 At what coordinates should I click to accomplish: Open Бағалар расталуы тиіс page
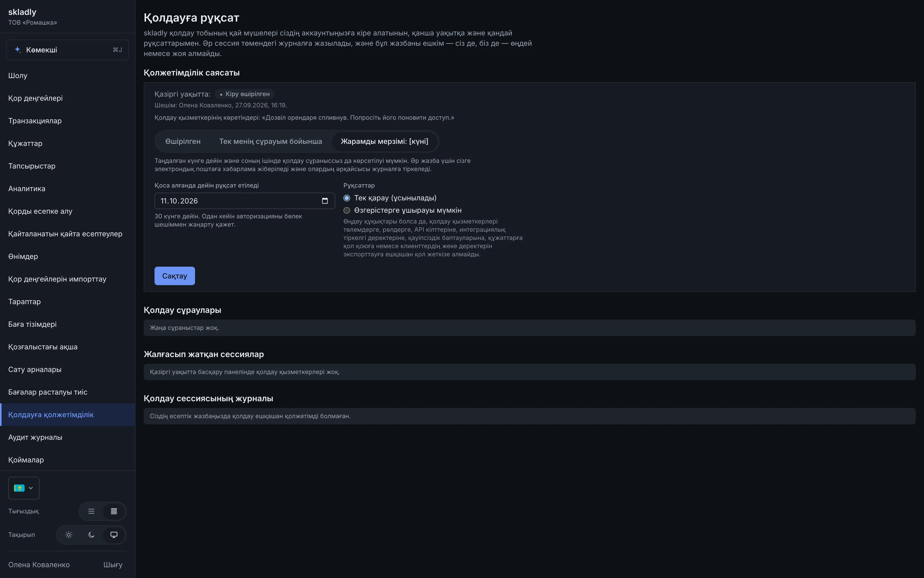[68, 392]
